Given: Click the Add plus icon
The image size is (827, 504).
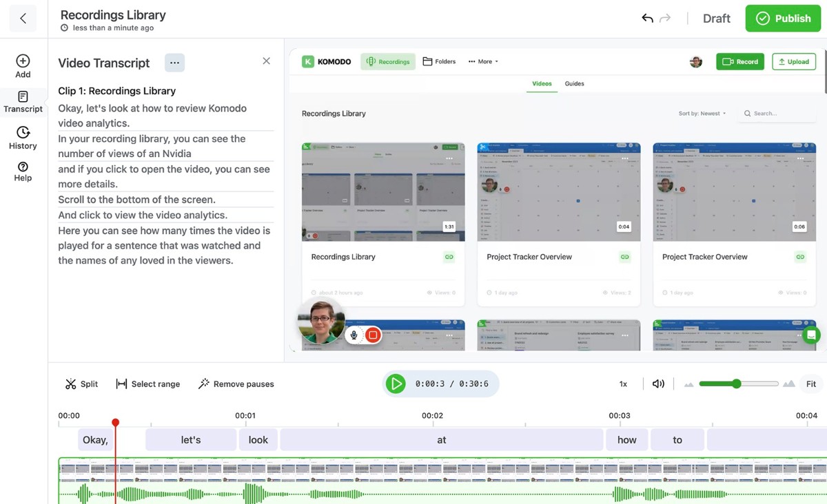Looking at the screenshot, I should click(23, 66).
